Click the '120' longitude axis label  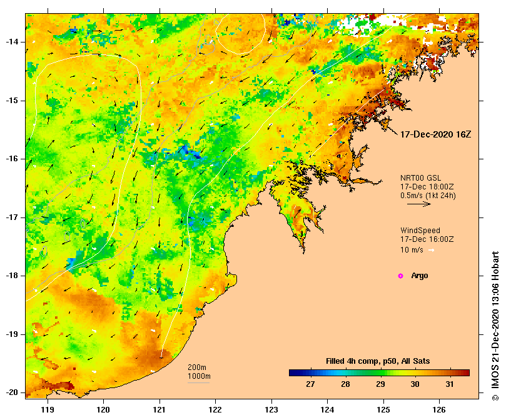(x=103, y=409)
